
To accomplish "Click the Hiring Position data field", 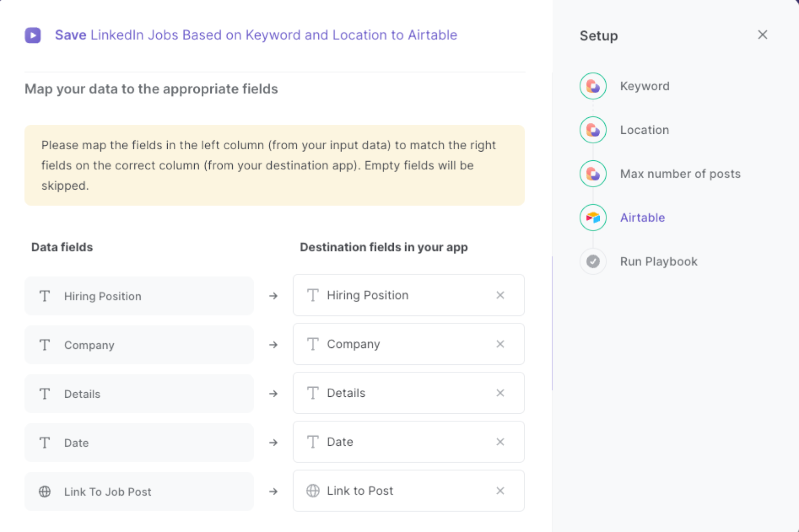I will click(x=139, y=296).
